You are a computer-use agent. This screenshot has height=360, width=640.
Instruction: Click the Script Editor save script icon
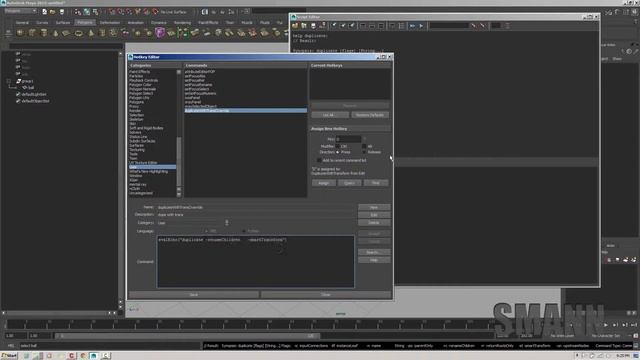[x=313, y=26]
